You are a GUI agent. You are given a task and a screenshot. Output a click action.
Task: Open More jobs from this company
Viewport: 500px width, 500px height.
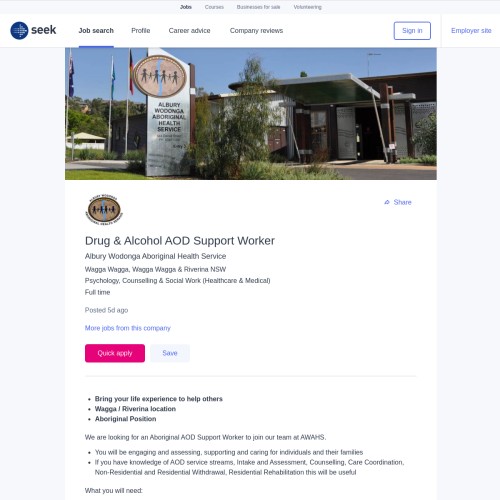coord(128,328)
